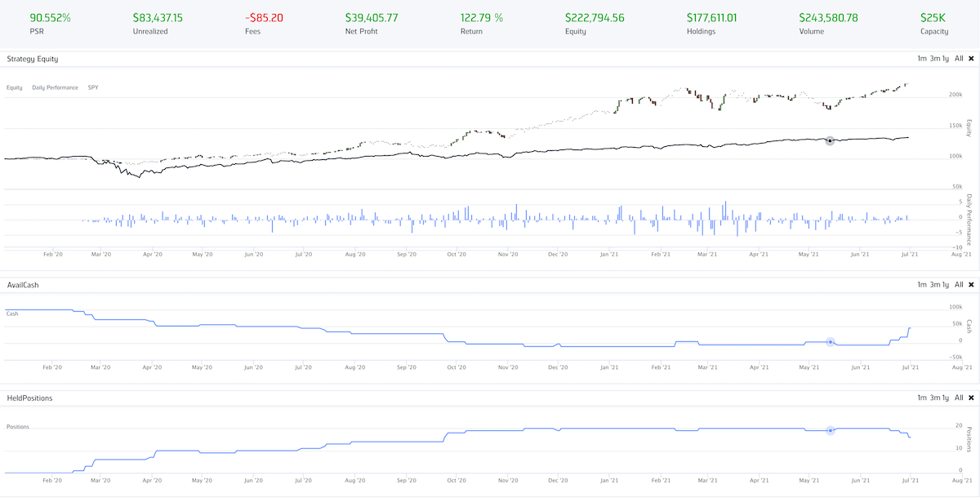
Task: Select 3m zoom on Strategy Equity chart
Action: (x=933, y=59)
